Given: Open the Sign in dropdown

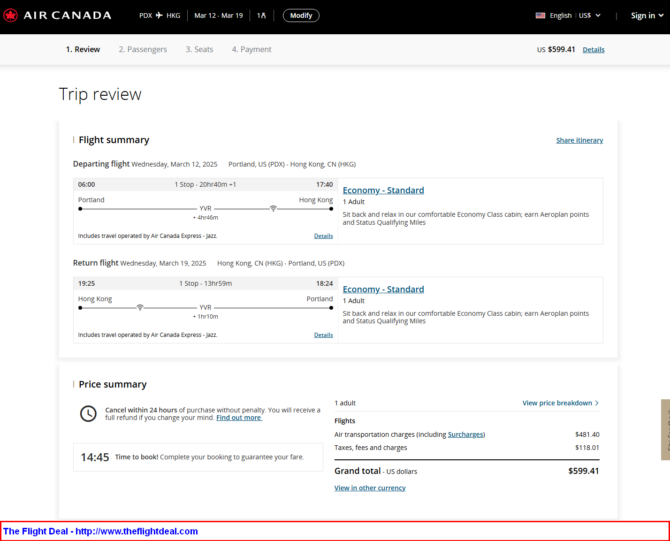Looking at the screenshot, I should coord(647,15).
